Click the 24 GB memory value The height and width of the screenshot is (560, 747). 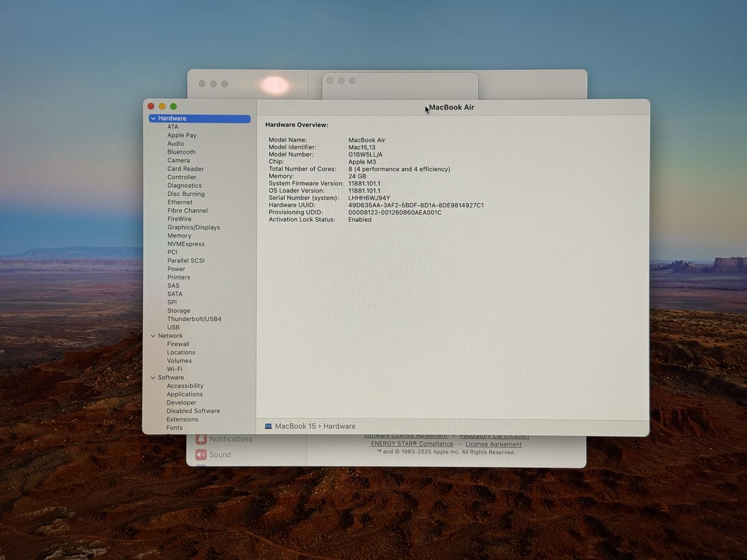[357, 176]
